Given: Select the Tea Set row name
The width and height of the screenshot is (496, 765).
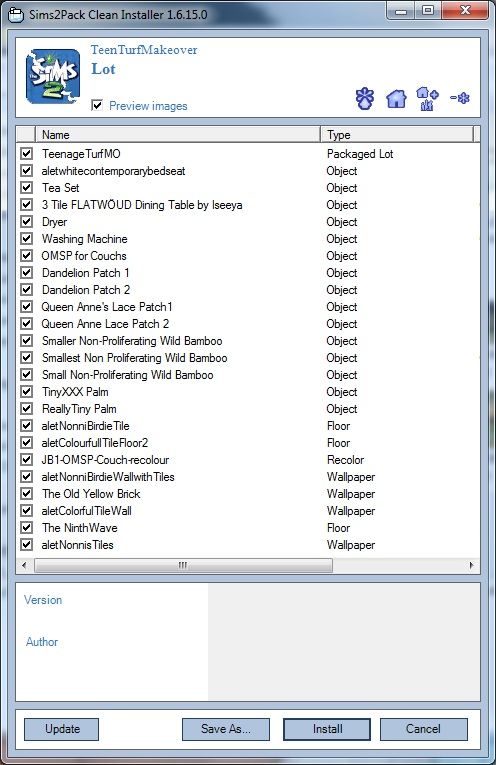Looking at the screenshot, I should pyautogui.click(x=60, y=188).
